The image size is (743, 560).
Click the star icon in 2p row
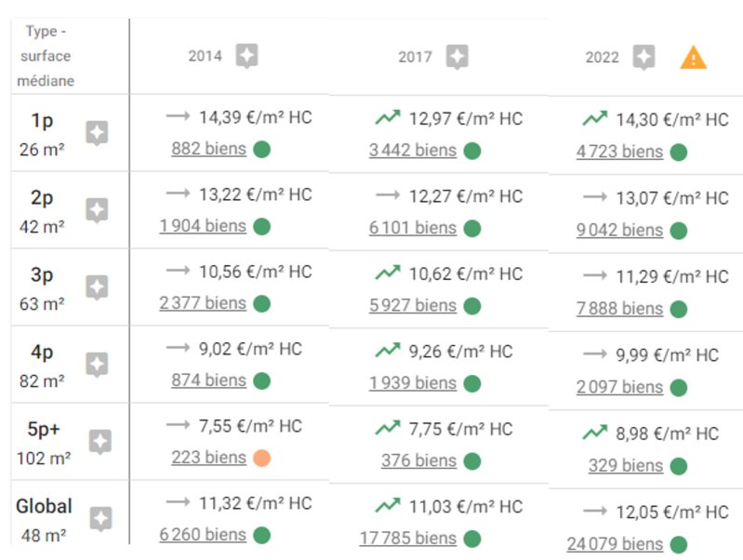coord(97,210)
